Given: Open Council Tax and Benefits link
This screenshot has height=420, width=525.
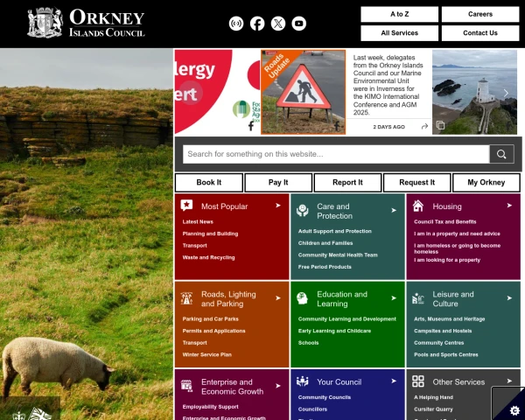Looking at the screenshot, I should (445, 221).
